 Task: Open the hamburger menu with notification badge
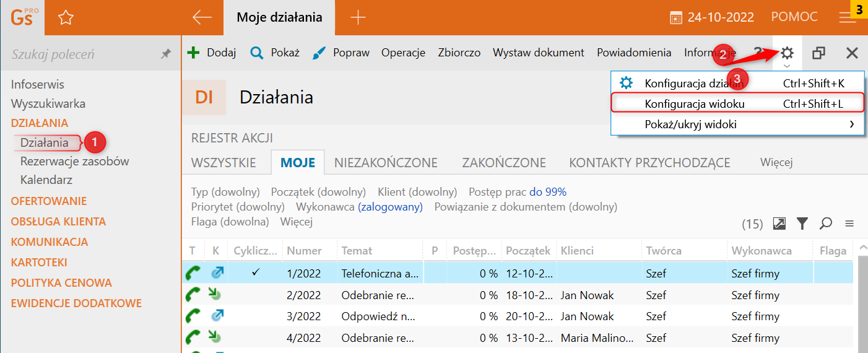coord(847,17)
